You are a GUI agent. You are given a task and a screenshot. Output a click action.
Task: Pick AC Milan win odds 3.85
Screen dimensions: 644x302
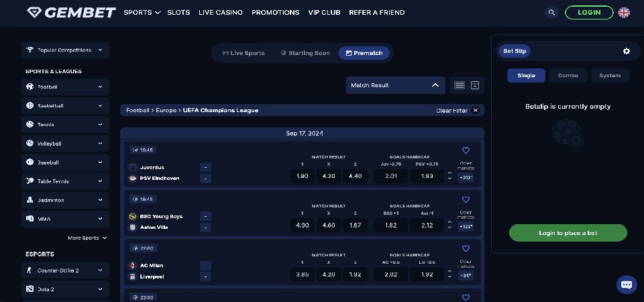(303, 274)
